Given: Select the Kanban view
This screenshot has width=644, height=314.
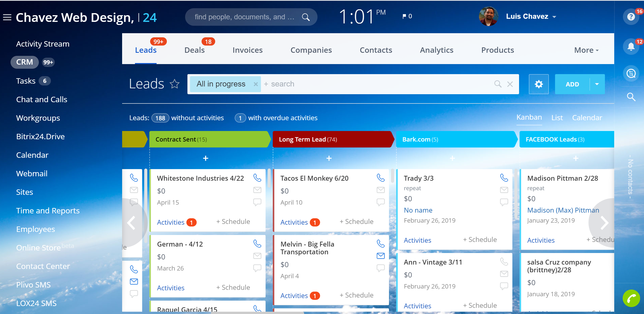Looking at the screenshot, I should tap(529, 117).
